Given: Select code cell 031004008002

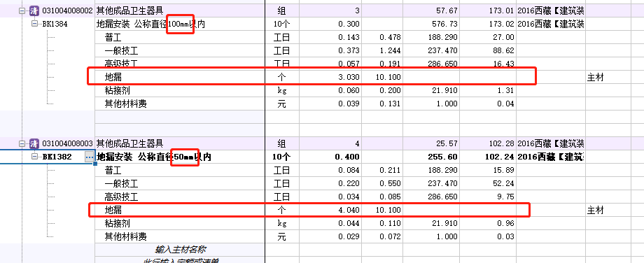Looking at the screenshot, I should pyautogui.click(x=67, y=10).
